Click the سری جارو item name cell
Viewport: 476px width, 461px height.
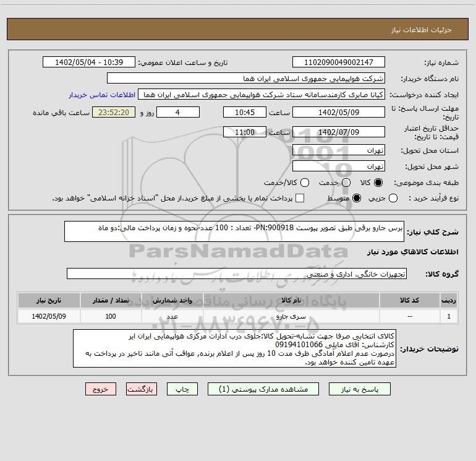click(x=291, y=316)
